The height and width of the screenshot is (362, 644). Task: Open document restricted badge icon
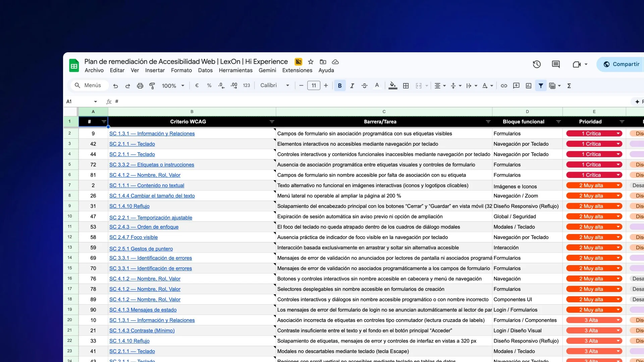pyautogui.click(x=298, y=62)
